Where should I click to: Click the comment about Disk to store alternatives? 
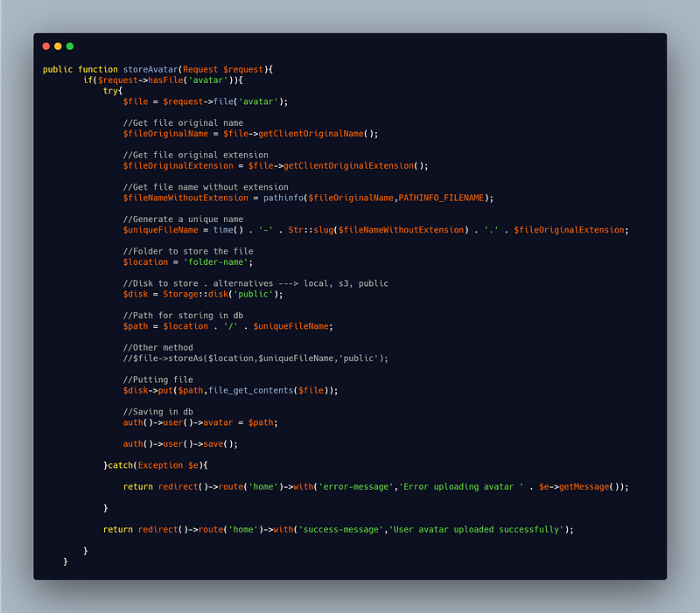click(x=255, y=283)
